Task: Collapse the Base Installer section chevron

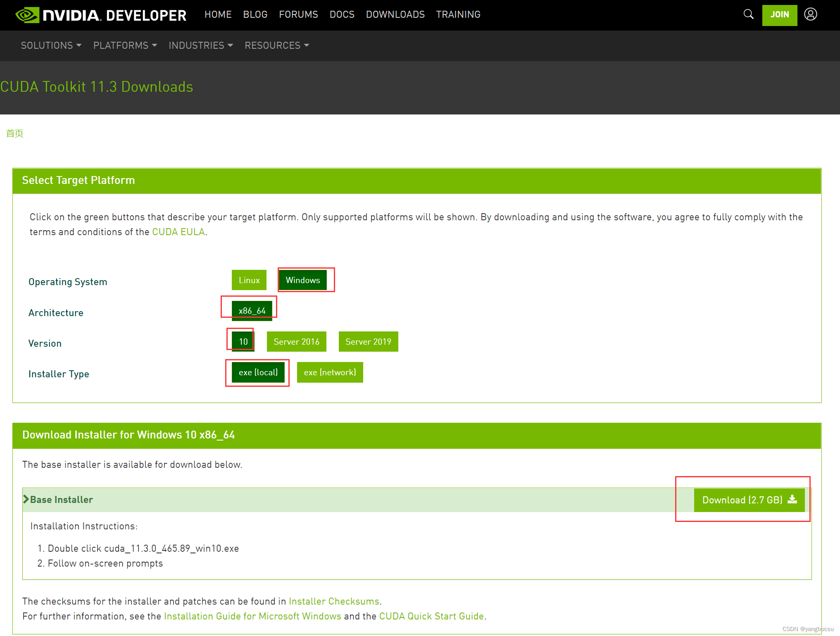Action: point(26,499)
